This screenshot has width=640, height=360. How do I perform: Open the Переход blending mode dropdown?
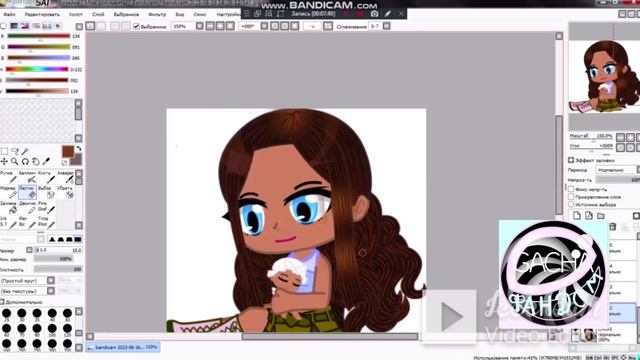tap(617, 169)
